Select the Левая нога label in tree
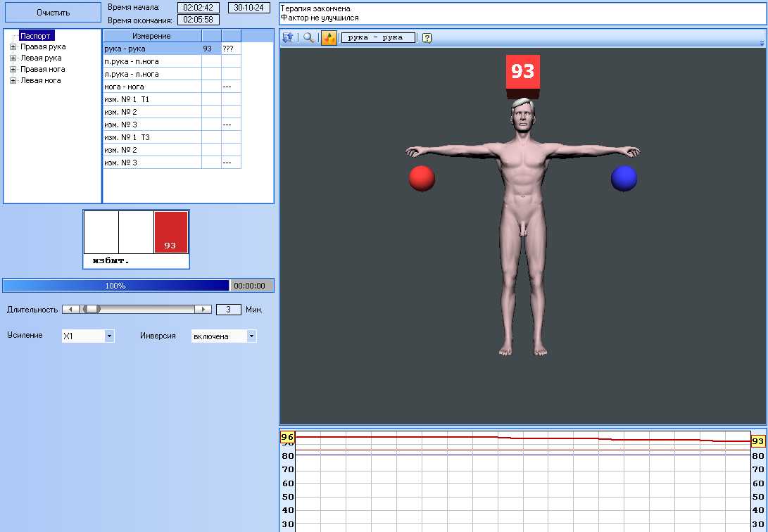The image size is (768, 532). 41,81
